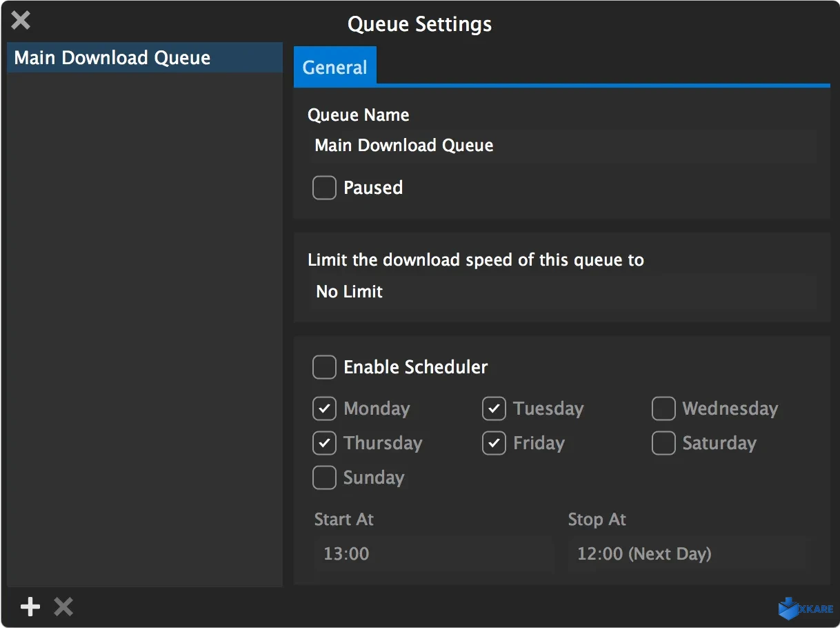Uncheck the Friday checkbox
Viewport: 840px width, 628px height.
[x=494, y=443]
